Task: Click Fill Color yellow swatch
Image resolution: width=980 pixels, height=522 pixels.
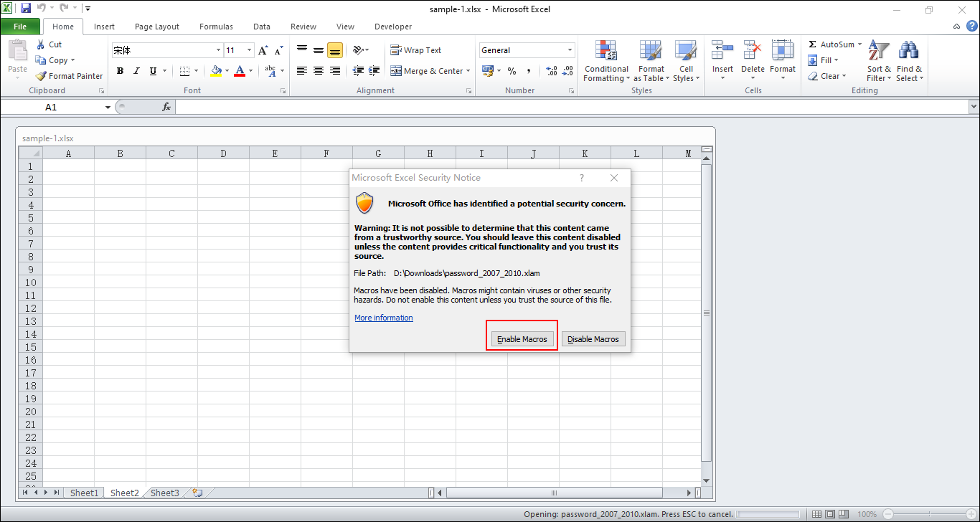Action: [x=216, y=71]
